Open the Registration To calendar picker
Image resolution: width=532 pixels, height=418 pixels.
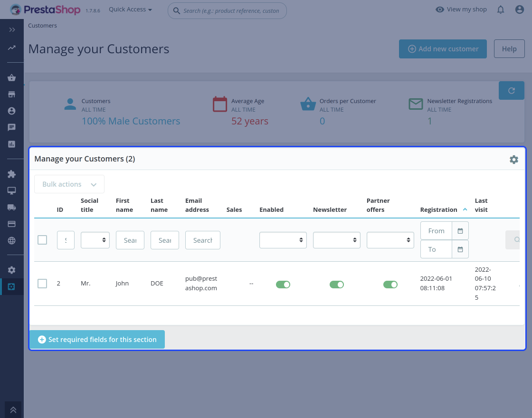[x=460, y=249]
